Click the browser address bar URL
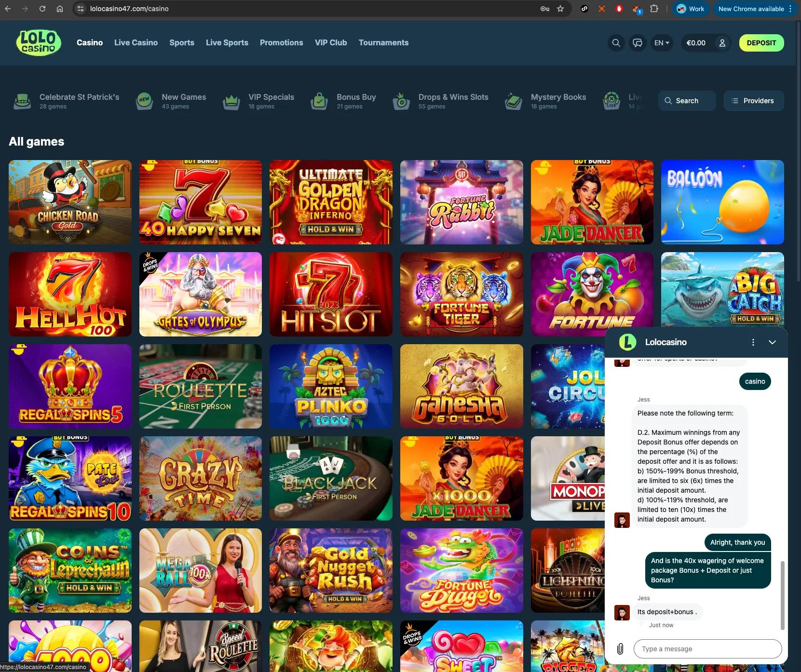 [x=129, y=9]
